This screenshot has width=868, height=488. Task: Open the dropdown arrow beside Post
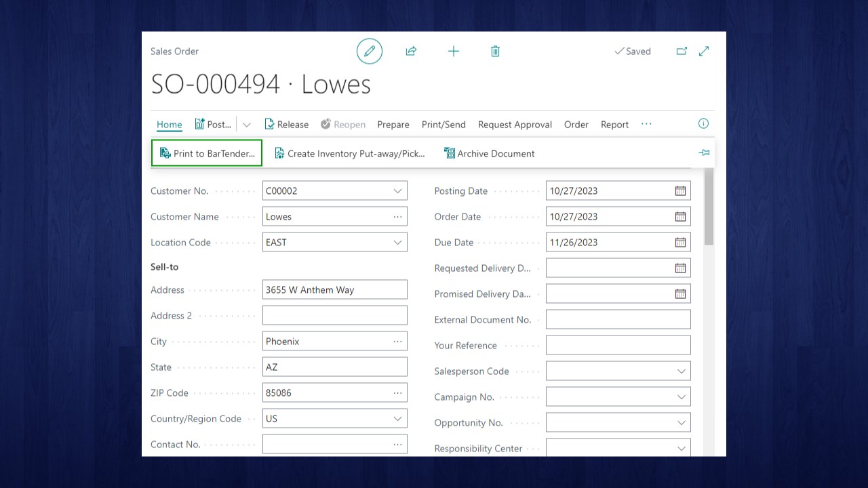(246, 125)
